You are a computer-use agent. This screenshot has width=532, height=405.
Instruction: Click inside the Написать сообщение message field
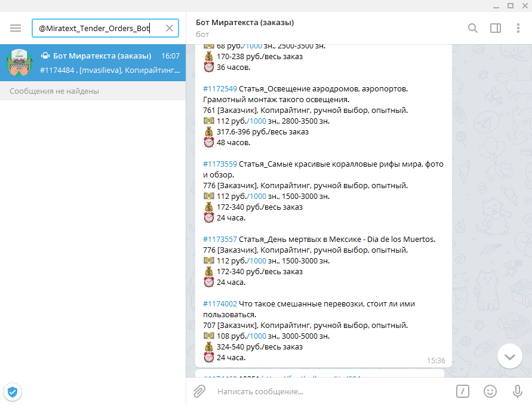333,391
